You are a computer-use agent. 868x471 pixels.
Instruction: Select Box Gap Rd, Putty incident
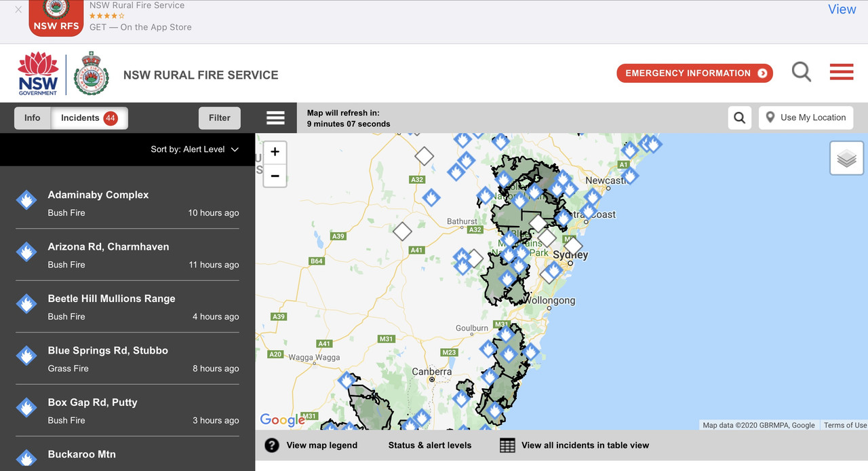(x=127, y=411)
